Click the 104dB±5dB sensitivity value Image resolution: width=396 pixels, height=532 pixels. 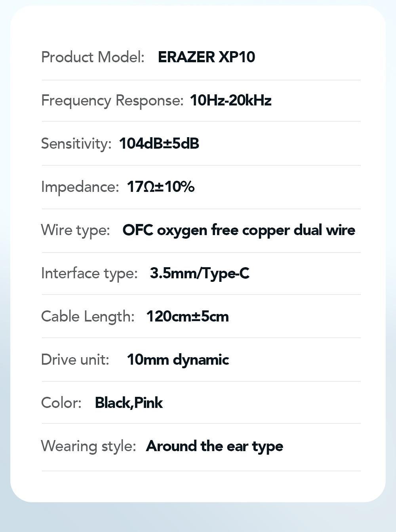159,144
